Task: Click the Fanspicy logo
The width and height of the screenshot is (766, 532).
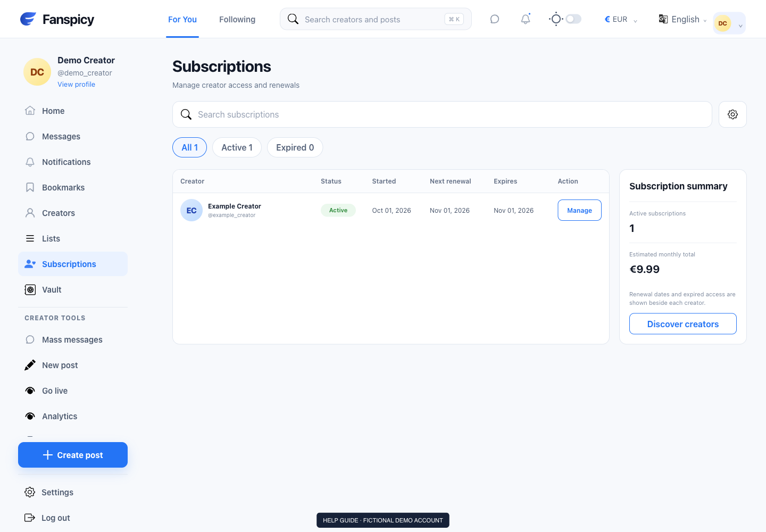Action: [57, 19]
